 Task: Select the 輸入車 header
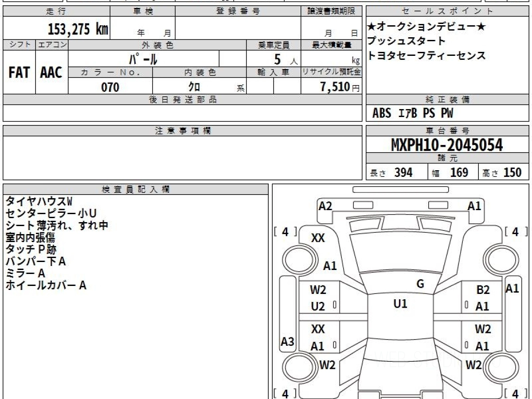tap(274, 72)
